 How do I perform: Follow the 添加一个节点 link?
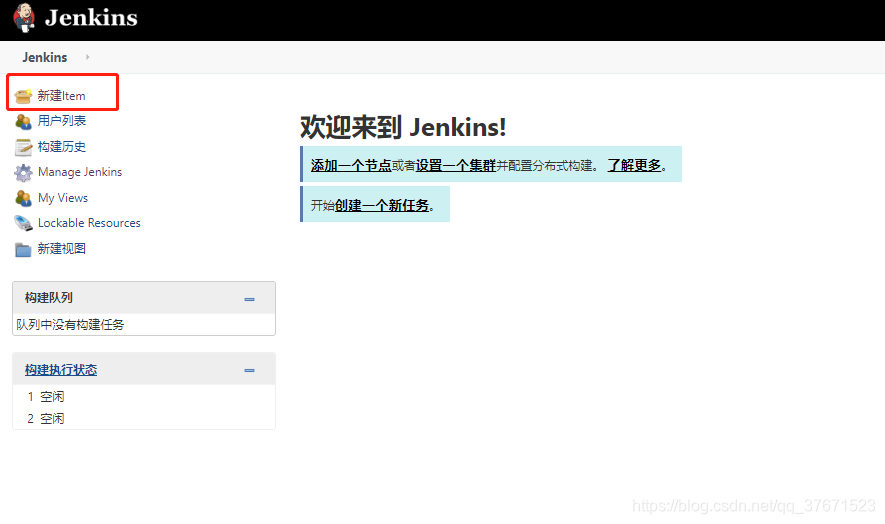351,165
